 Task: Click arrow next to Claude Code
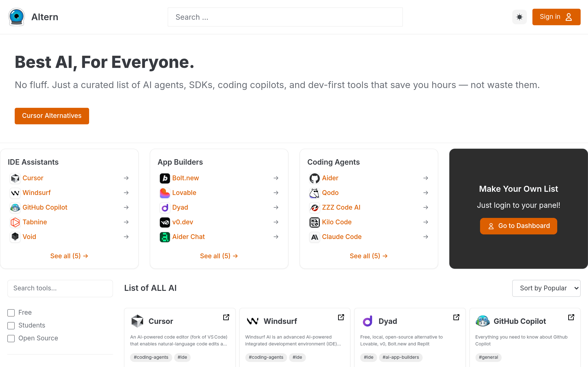point(425,237)
